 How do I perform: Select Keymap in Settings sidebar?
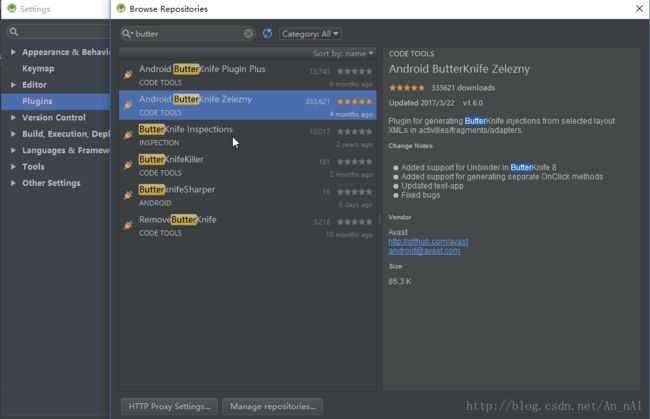click(38, 68)
